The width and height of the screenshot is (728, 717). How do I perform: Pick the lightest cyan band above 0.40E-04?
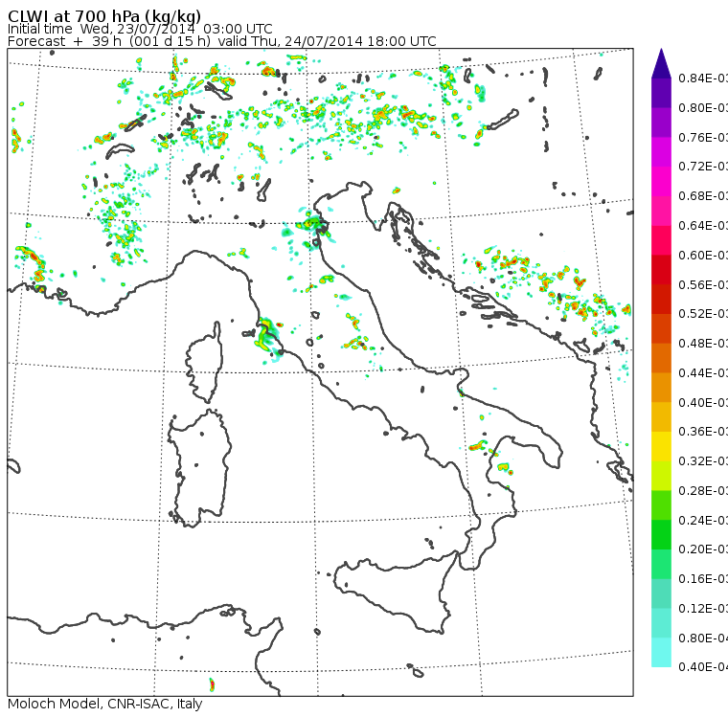661,653
